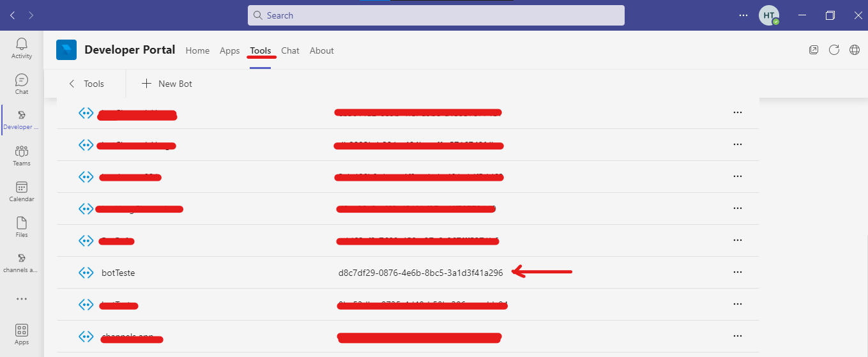
Task: Open Settings and more menu near avatar
Action: [x=743, y=15]
